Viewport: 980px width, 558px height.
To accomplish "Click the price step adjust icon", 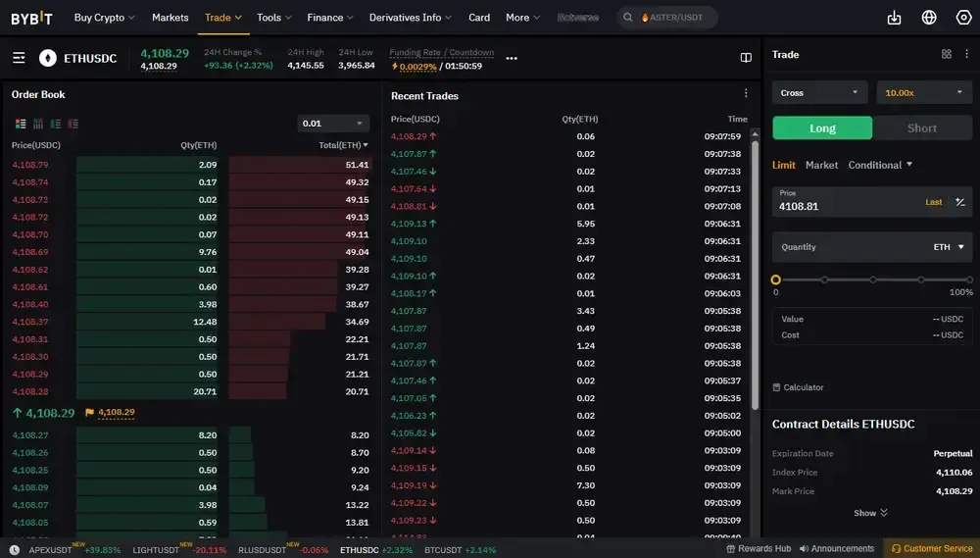I will pos(960,202).
